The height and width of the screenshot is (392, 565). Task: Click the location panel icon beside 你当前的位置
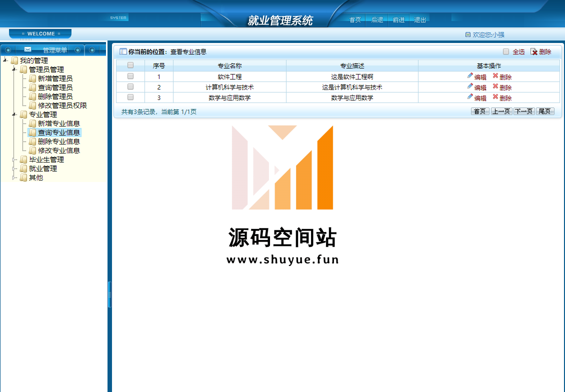pyautogui.click(x=123, y=51)
